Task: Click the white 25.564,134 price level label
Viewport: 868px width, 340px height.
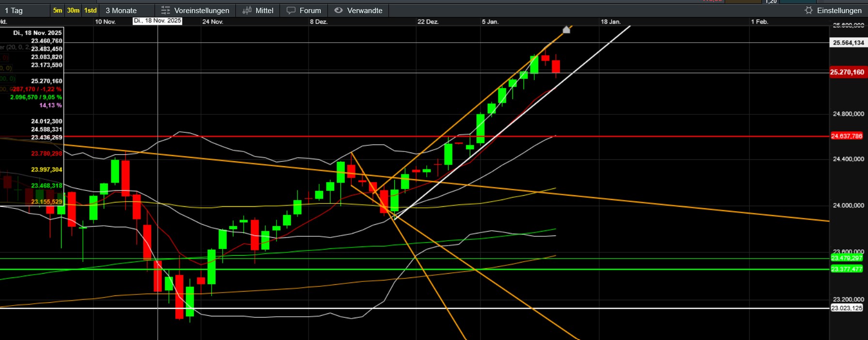Action: pos(848,43)
